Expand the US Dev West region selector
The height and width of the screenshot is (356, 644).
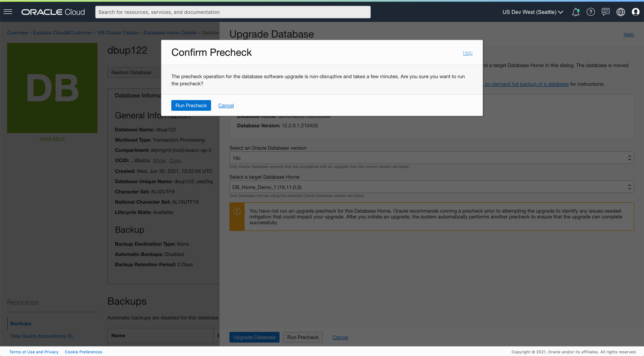(532, 12)
